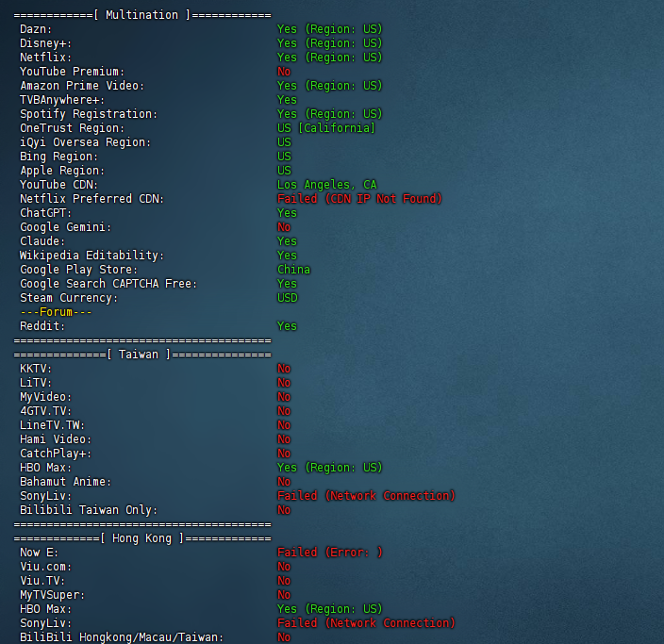Click the 'Los Angeles, CA' YouTube CDN value
Viewport: 664px width, 644px height.
click(326, 185)
